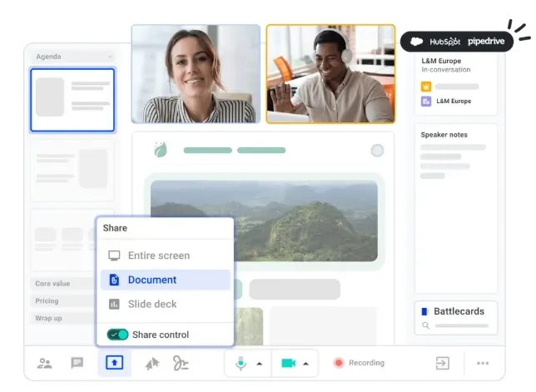Select the first agenda slide thumbnail
536x392 pixels.
[72, 100]
